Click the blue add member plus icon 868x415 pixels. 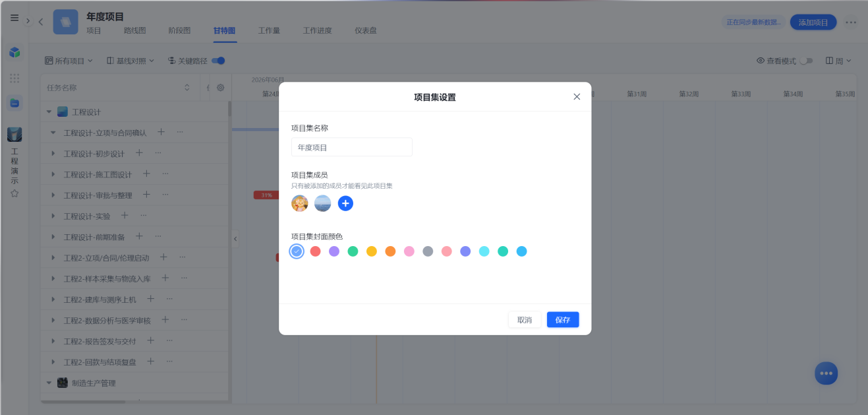pos(345,203)
